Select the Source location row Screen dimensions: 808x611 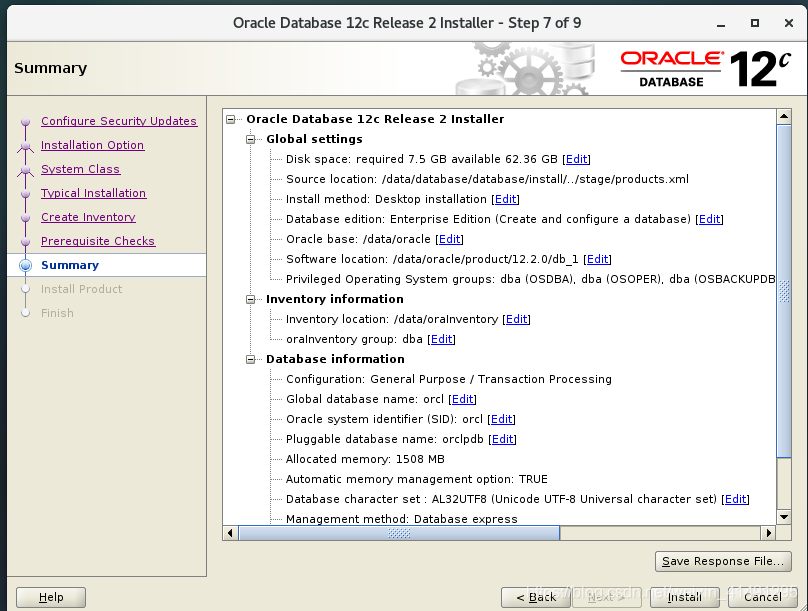pyautogui.click(x=487, y=179)
